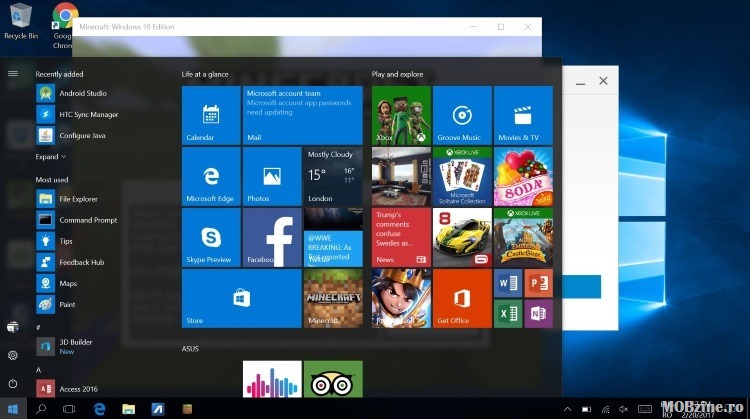The height and width of the screenshot is (419, 750).
Task: Open the PowerPoint tile
Action: [539, 283]
